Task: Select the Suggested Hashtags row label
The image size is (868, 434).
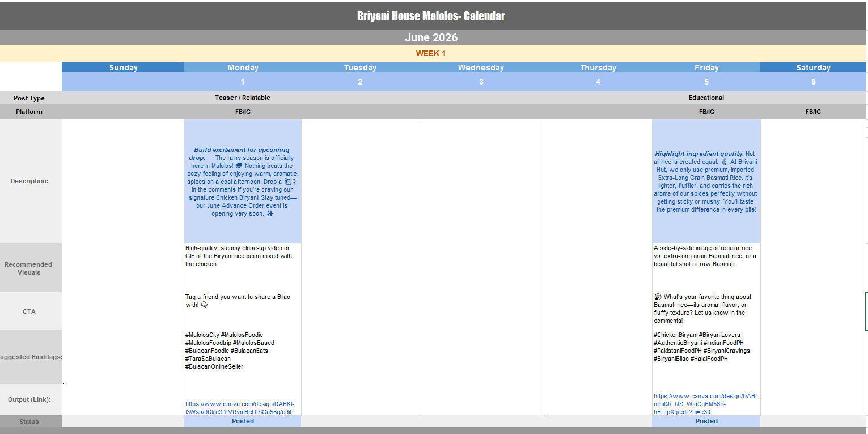Action: coord(31,357)
